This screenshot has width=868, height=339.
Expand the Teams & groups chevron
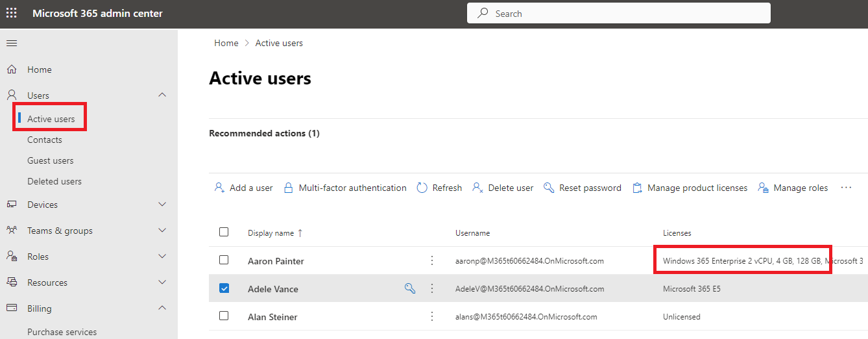162,230
